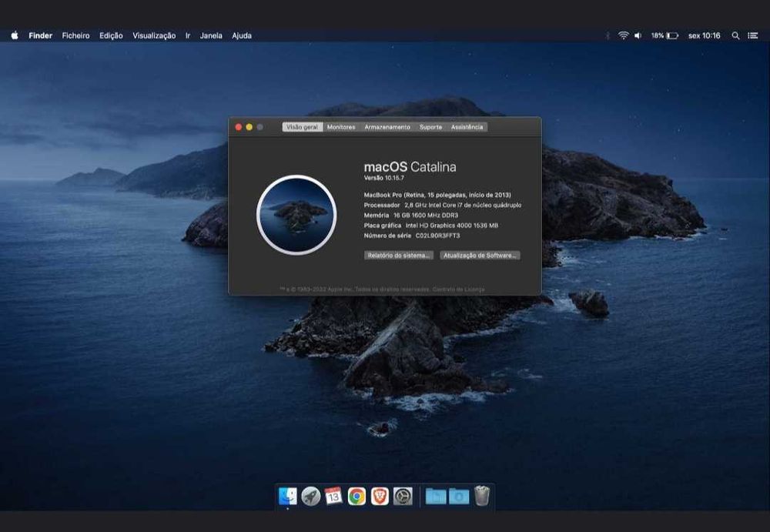
Task: Click the macOS Catalina circular logo
Action: 296,215
